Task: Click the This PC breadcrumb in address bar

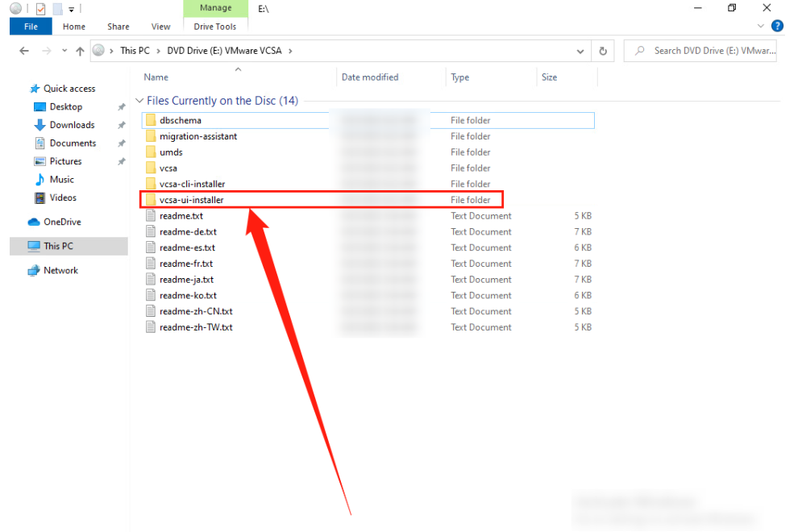Action: (135, 51)
